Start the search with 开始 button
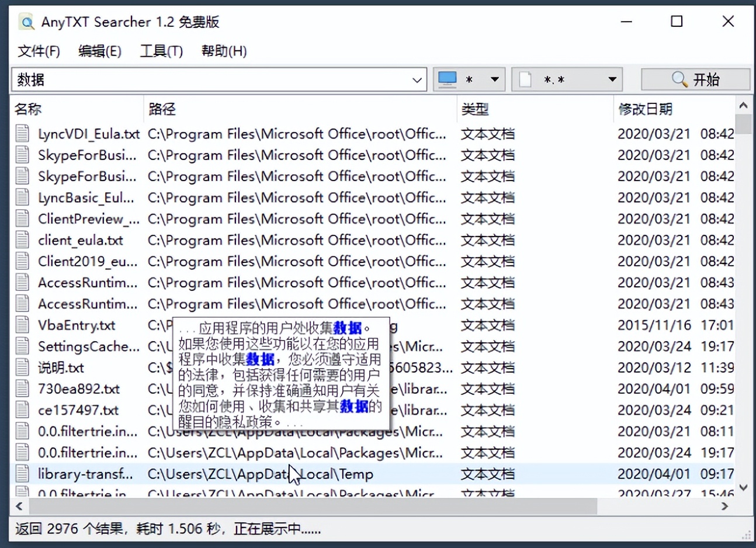The height and width of the screenshot is (548, 756). [695, 79]
